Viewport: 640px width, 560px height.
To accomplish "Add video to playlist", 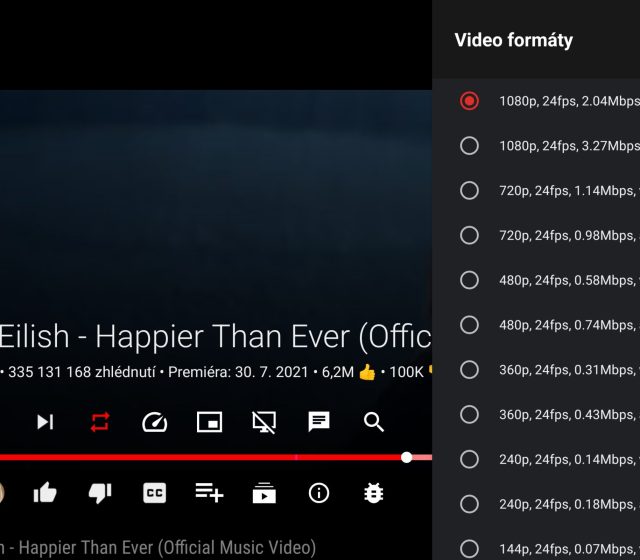I will pyautogui.click(x=209, y=492).
